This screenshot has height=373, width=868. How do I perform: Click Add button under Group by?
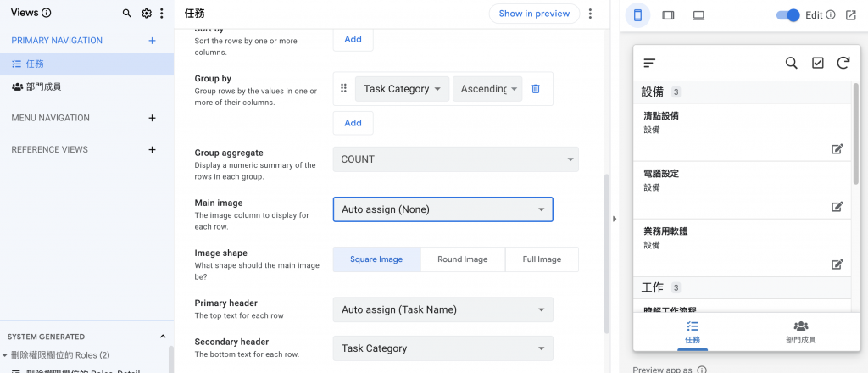click(x=353, y=123)
